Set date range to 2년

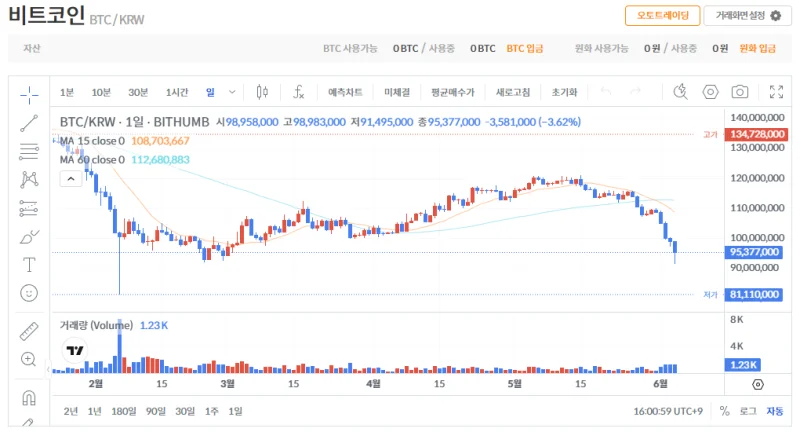[x=70, y=411]
